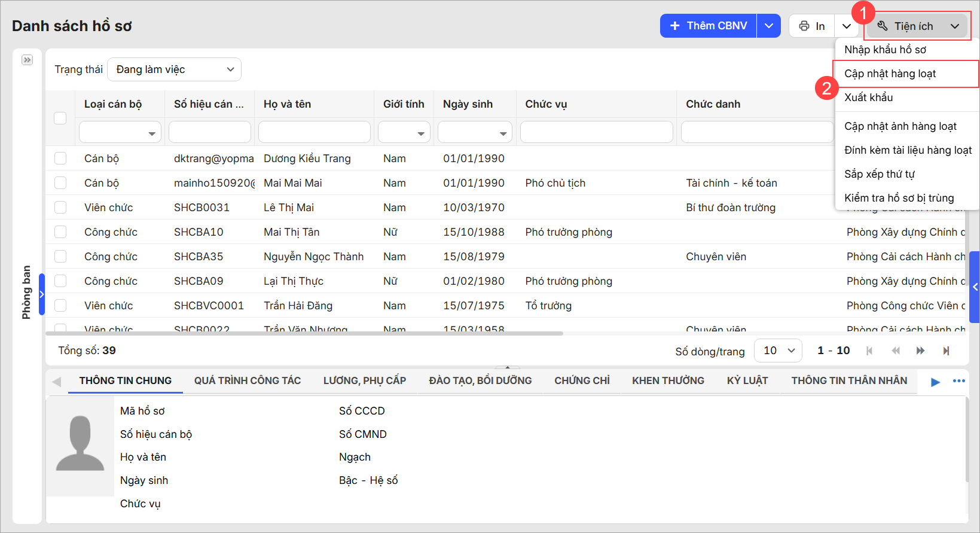Jump to the last page of results
980x533 pixels.
click(946, 351)
